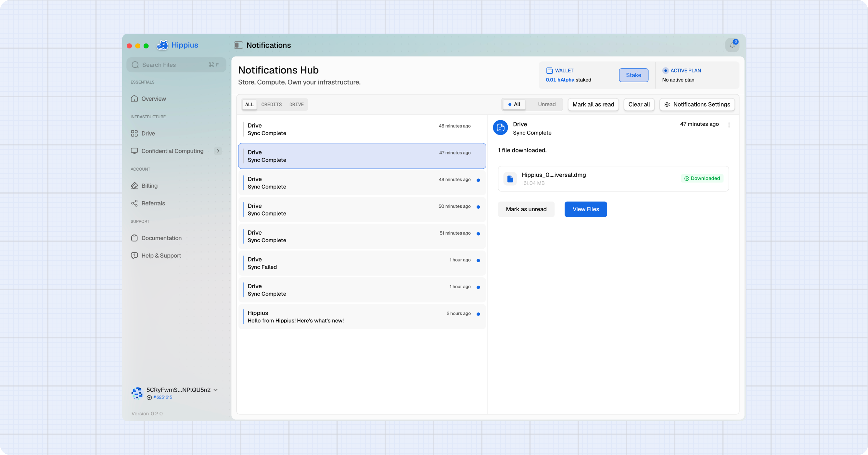The width and height of the screenshot is (868, 455).
Task: Click the Overview home icon in sidebar
Action: click(x=134, y=99)
